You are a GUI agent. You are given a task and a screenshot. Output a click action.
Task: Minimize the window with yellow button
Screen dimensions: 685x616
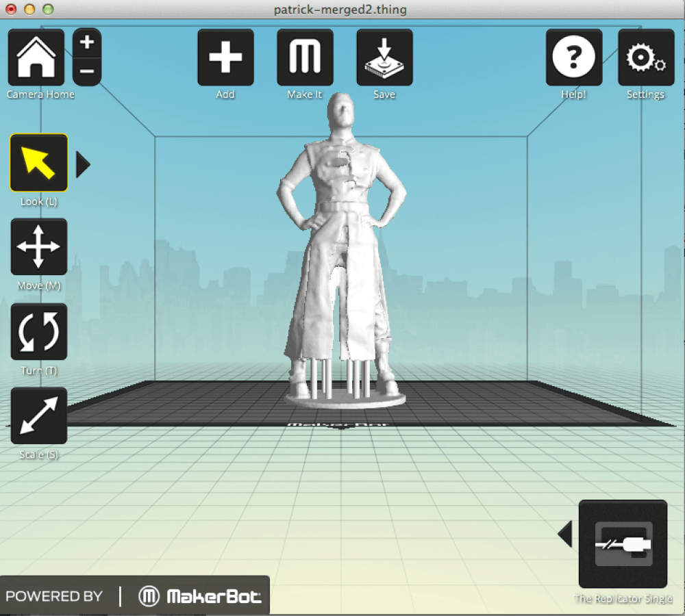[29, 10]
